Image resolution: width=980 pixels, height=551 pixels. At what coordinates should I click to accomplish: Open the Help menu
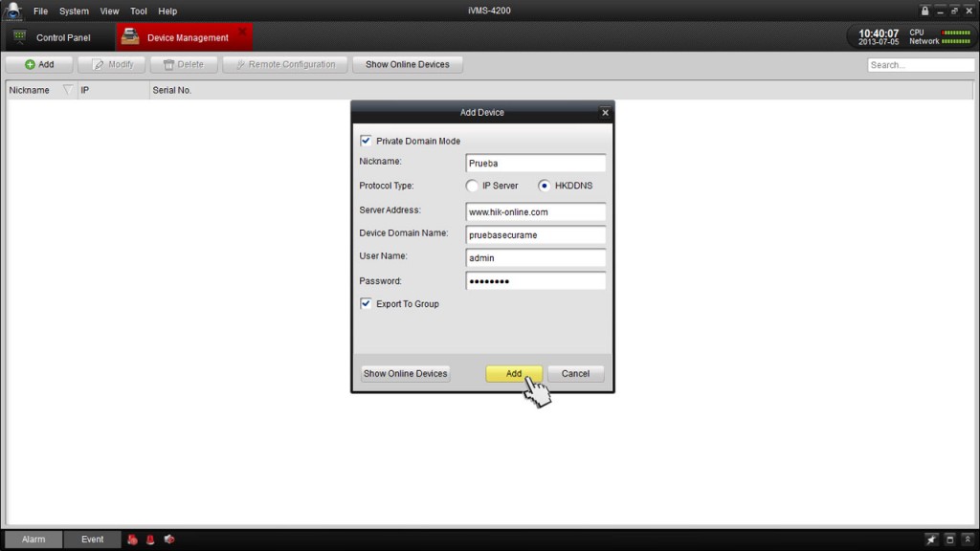(167, 11)
